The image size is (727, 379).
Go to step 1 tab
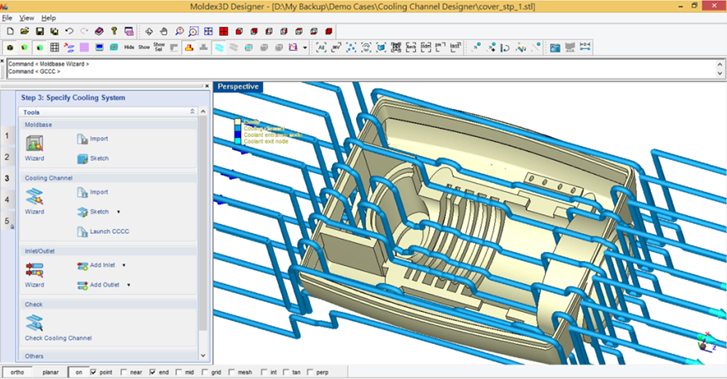(7, 136)
